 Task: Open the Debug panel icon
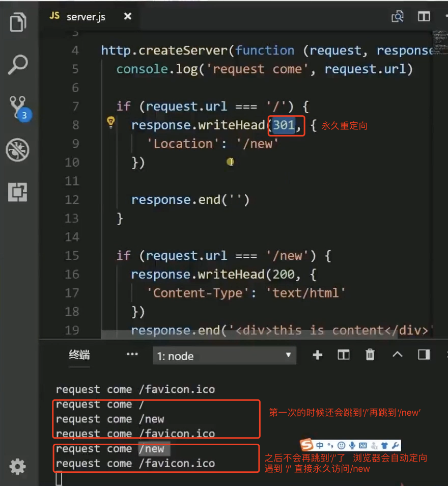pyautogui.click(x=17, y=150)
